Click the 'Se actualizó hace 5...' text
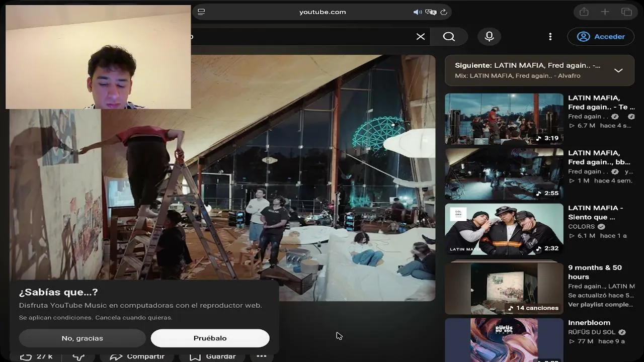 (601, 296)
